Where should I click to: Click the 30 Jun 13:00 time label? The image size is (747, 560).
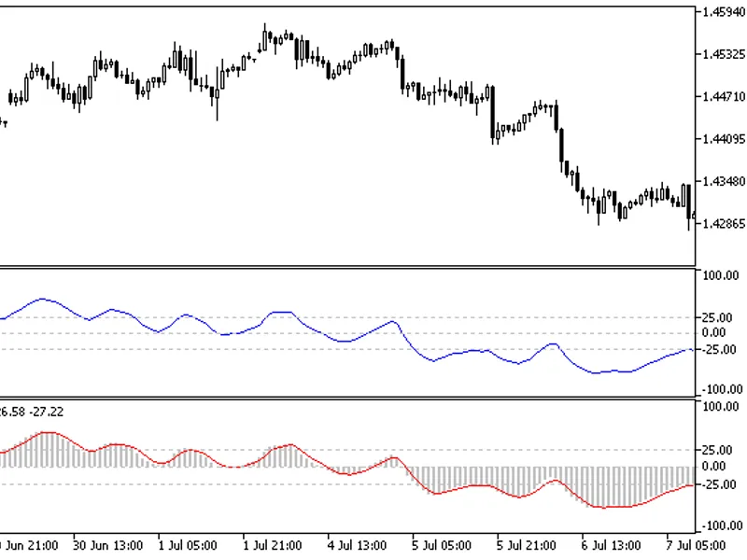[x=108, y=545]
